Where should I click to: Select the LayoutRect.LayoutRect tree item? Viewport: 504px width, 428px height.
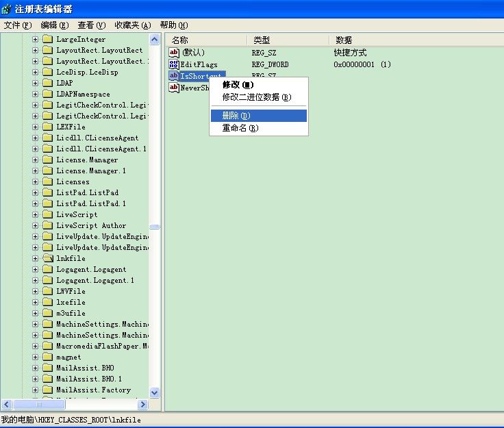point(99,50)
